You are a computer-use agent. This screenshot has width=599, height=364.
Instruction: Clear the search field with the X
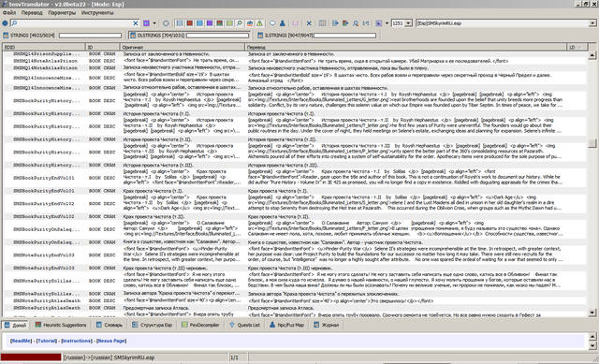point(135,23)
